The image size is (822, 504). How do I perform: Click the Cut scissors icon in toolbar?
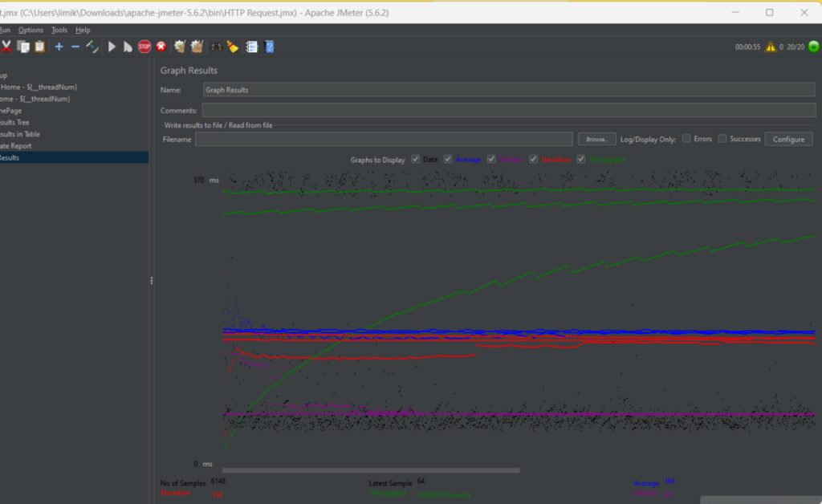6,47
